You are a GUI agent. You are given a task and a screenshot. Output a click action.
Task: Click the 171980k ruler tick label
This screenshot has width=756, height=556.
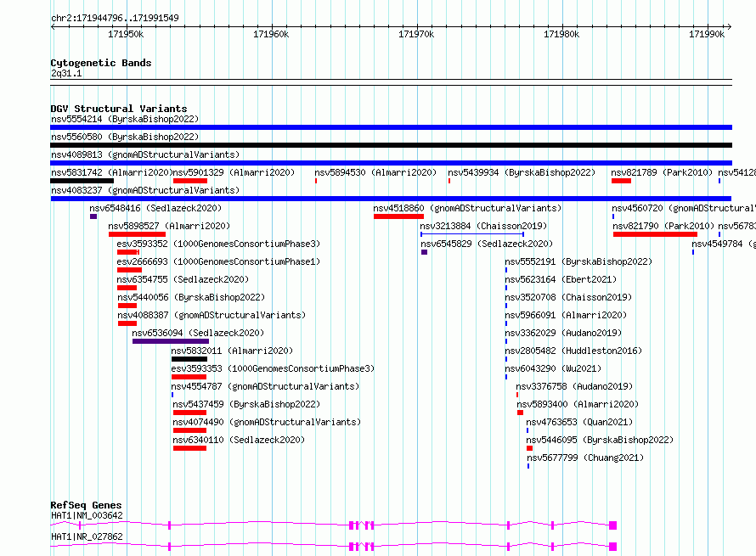(x=561, y=34)
